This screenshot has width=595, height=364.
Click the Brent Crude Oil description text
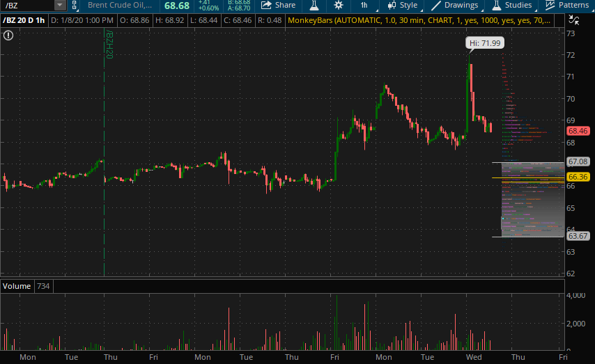[120, 6]
